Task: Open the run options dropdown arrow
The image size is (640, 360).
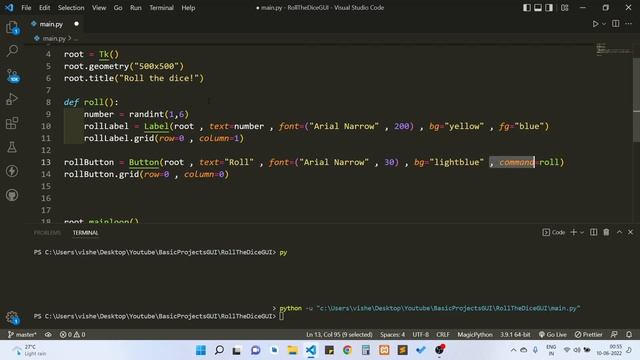Action: coord(604,24)
